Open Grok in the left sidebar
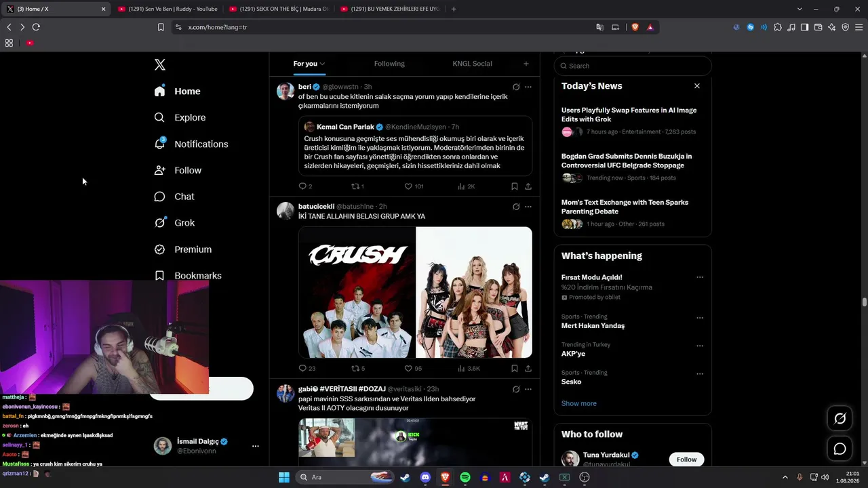This screenshot has width=868, height=488. 174,222
